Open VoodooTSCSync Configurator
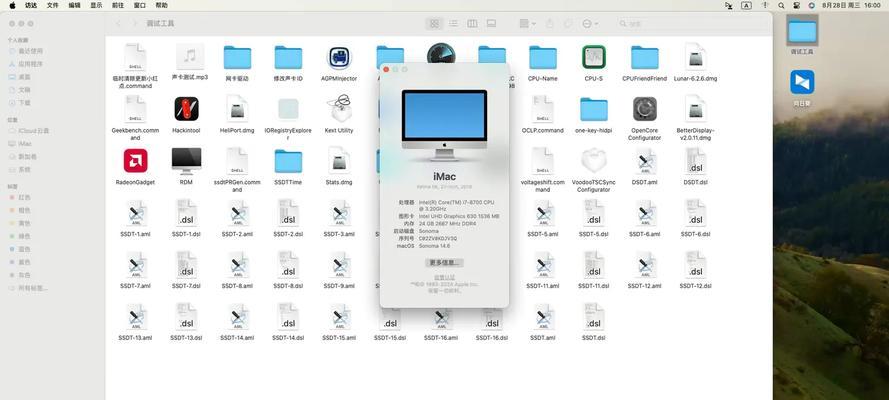Screen dimensions: 889x400 click(594, 161)
